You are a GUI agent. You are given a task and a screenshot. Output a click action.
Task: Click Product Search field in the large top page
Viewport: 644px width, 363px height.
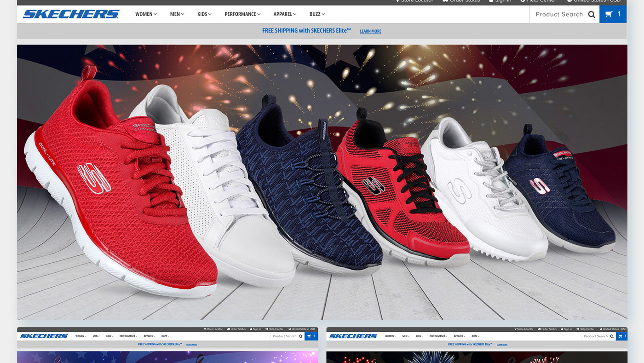pos(559,14)
